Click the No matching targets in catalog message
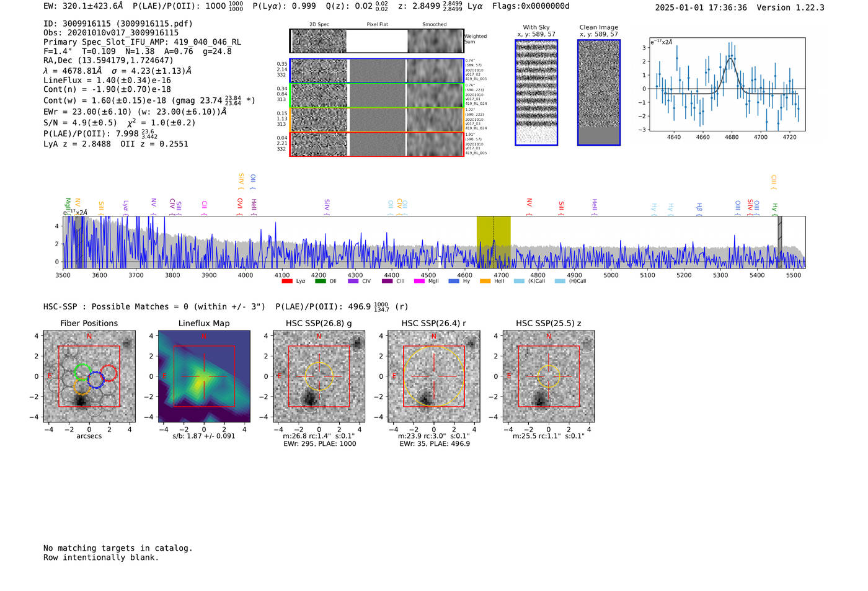Screen dimensions: 868x591 coord(118,548)
